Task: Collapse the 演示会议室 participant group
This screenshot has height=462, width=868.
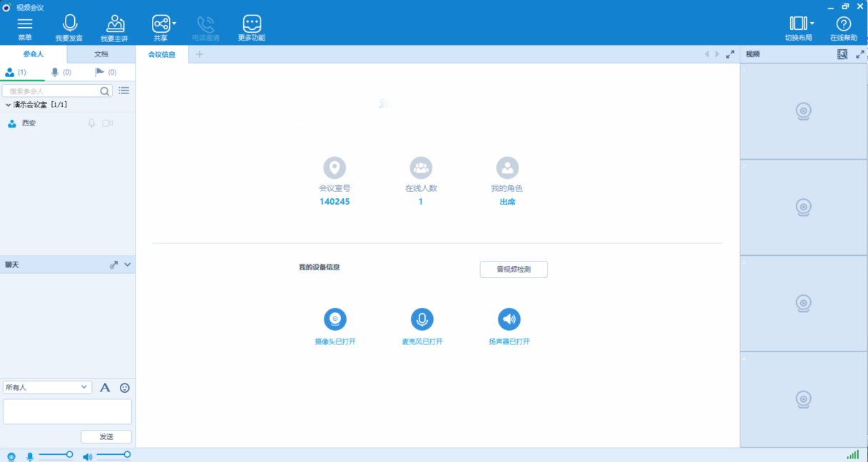Action: coord(8,105)
